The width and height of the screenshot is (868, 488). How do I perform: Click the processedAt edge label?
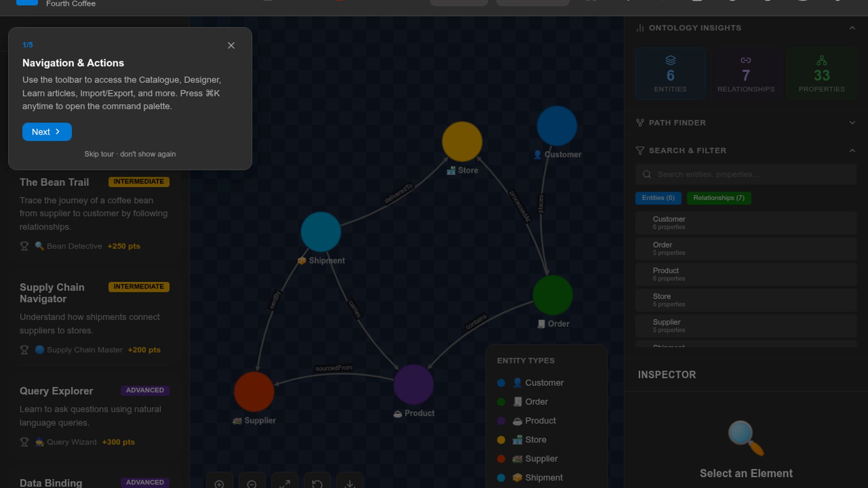coord(519,206)
